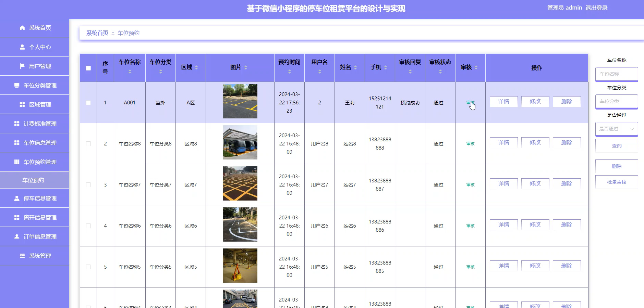The width and height of the screenshot is (644, 308).
Task: Click the home icon beside 系统首页
Action: 22,28
